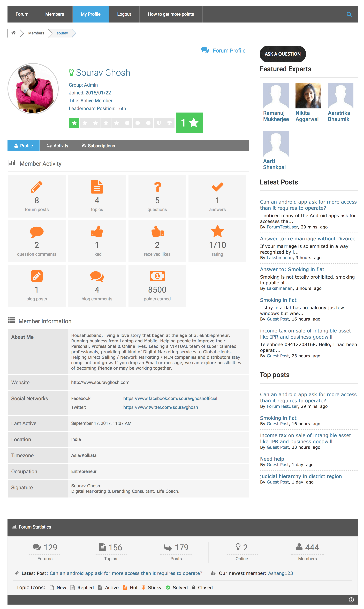This screenshot has height=609, width=364.
Task: Open the Facebook souravghoshofficial link
Action: pyautogui.click(x=170, y=398)
